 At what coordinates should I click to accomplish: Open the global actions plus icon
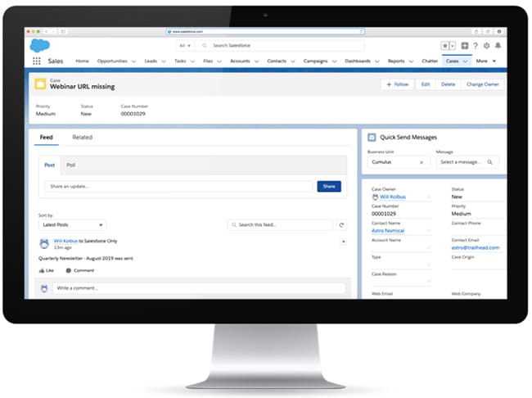(465, 47)
